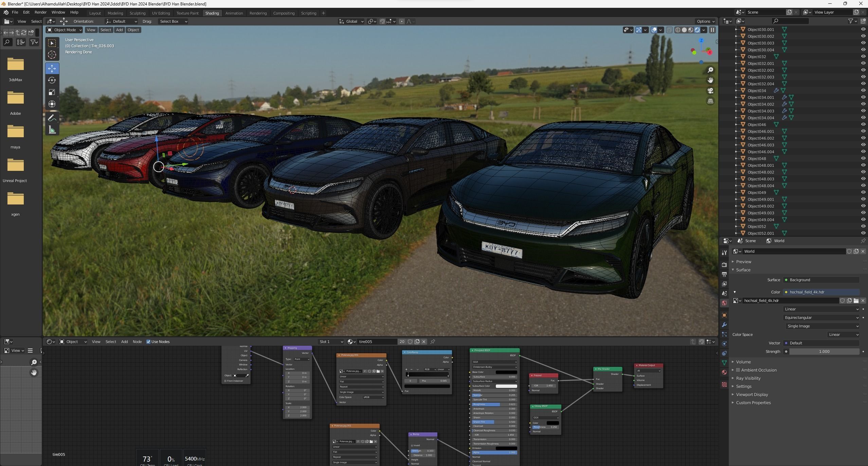The height and width of the screenshot is (466, 868).
Task: Open the Object Mode dropdown
Action: pyautogui.click(x=64, y=30)
